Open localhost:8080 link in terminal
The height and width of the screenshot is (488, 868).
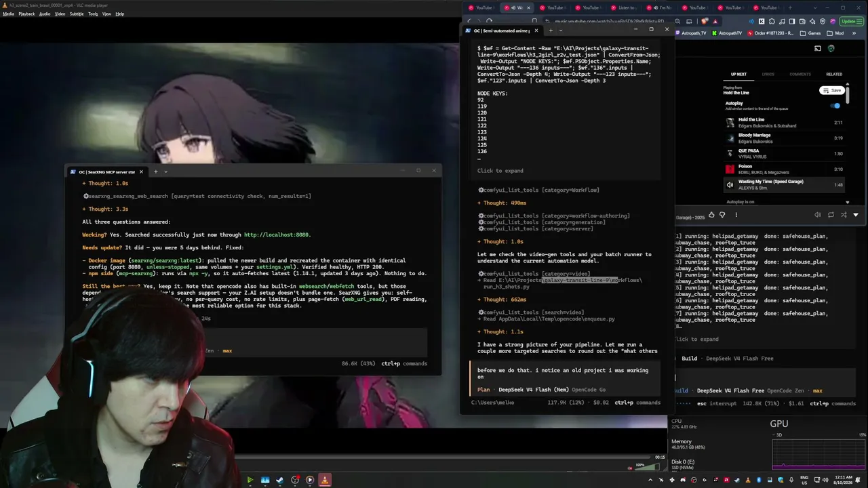coord(277,235)
